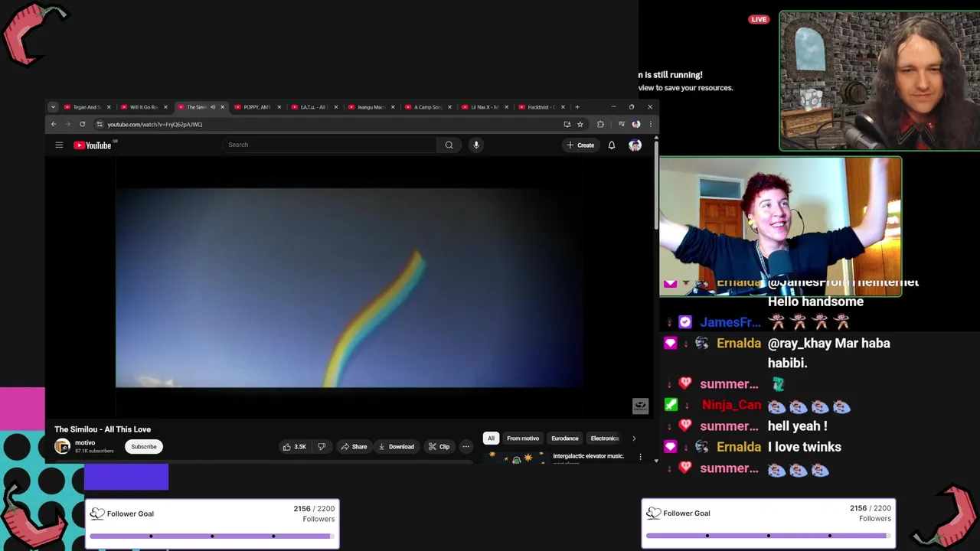The image size is (980, 551).
Task: Close the Will It Go Round tab
Action: (165, 107)
